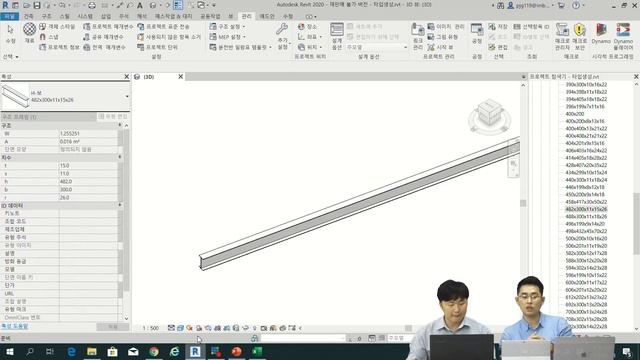The width and height of the screenshot is (640, 360).
Task: Open Phases (공정) dialog
Action: coord(477,33)
